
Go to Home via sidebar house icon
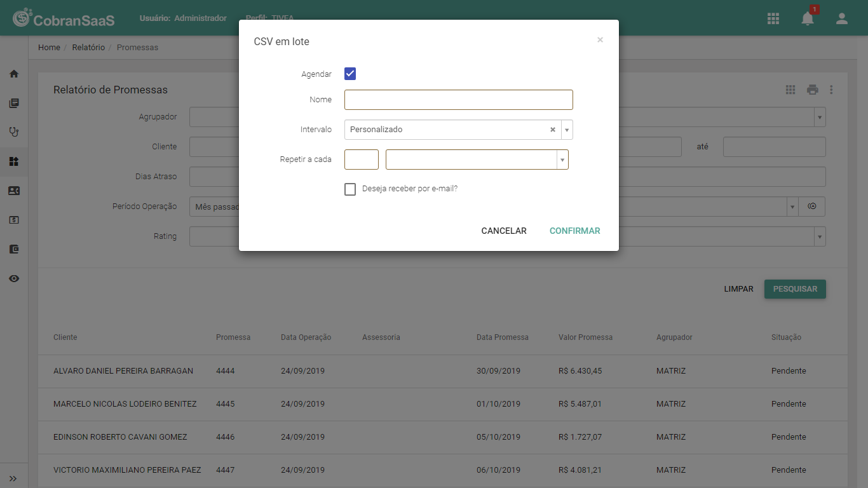[x=14, y=74]
